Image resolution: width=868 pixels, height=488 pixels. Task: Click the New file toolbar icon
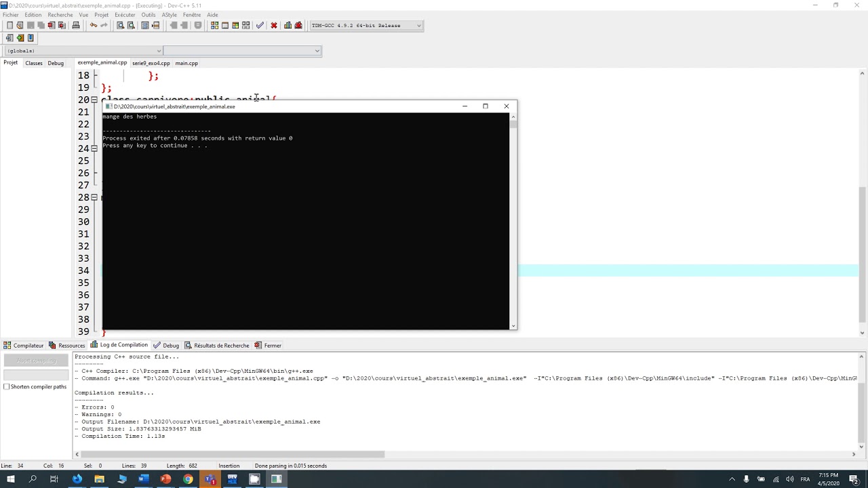pyautogui.click(x=9, y=26)
